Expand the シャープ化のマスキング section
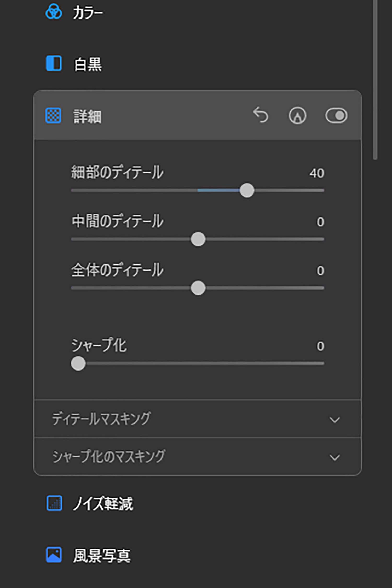The height and width of the screenshot is (588, 392). pos(198,457)
